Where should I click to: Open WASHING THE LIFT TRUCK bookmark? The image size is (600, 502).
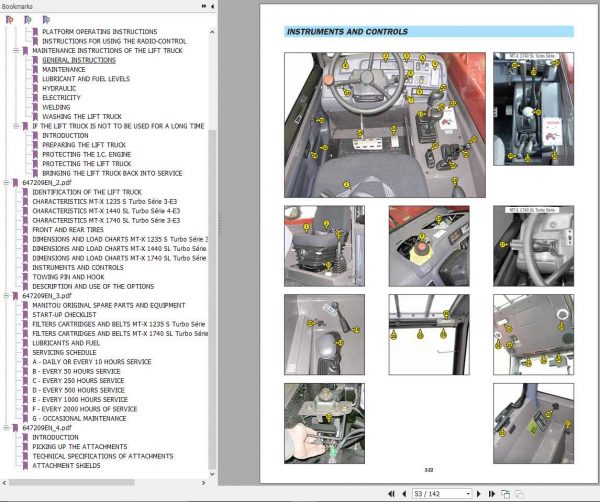(82, 117)
